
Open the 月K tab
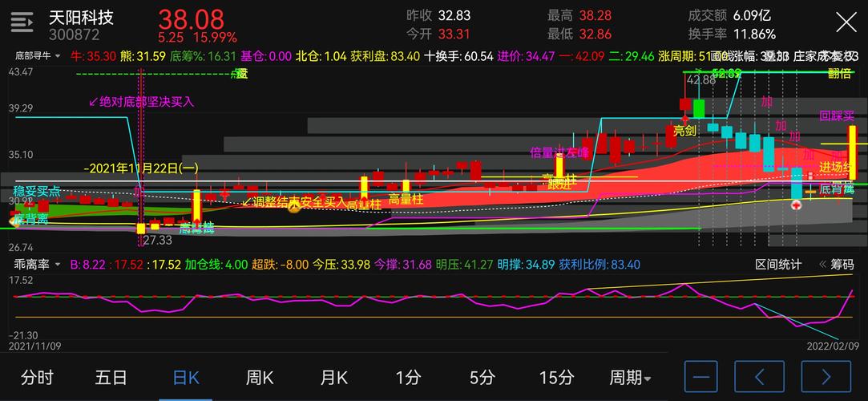333,378
